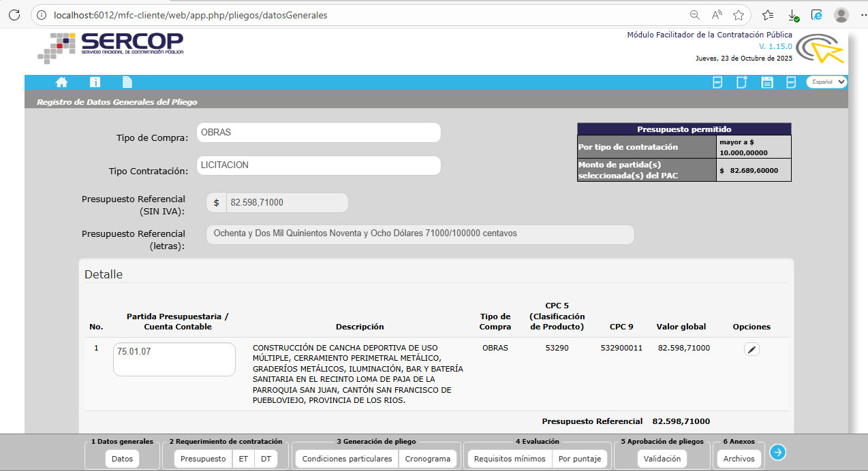Open the information icon in blue toolbar
868x471 pixels.
[95, 82]
